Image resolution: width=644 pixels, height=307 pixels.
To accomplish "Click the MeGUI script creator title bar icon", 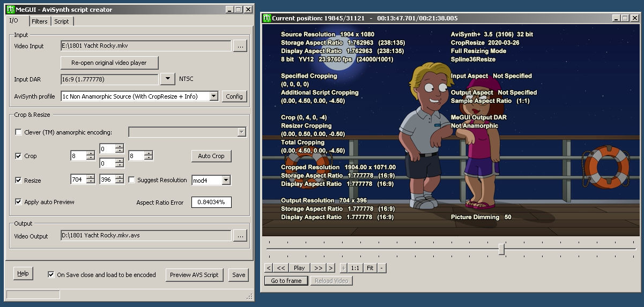I will tap(10, 9).
